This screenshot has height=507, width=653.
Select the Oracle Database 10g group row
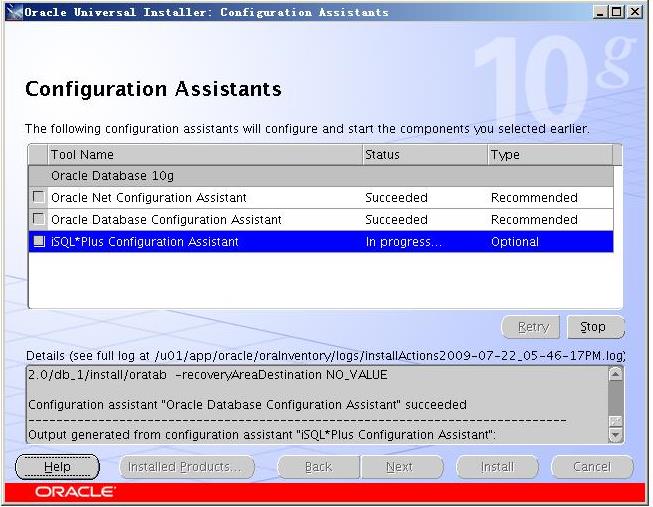[x=321, y=176]
